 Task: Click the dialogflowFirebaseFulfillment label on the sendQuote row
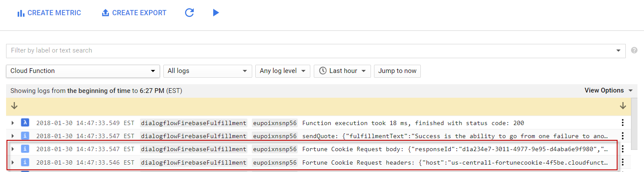click(194, 136)
